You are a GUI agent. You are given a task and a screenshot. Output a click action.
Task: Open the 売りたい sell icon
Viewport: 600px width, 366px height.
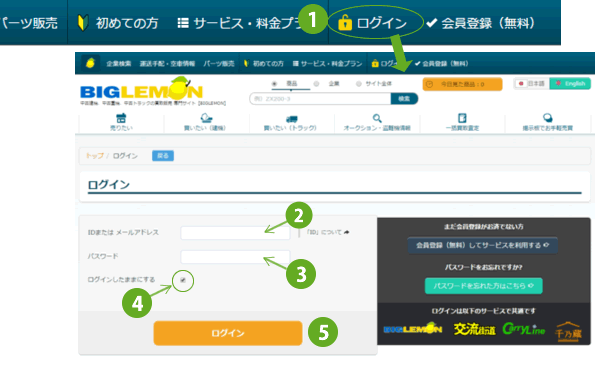coord(121,118)
